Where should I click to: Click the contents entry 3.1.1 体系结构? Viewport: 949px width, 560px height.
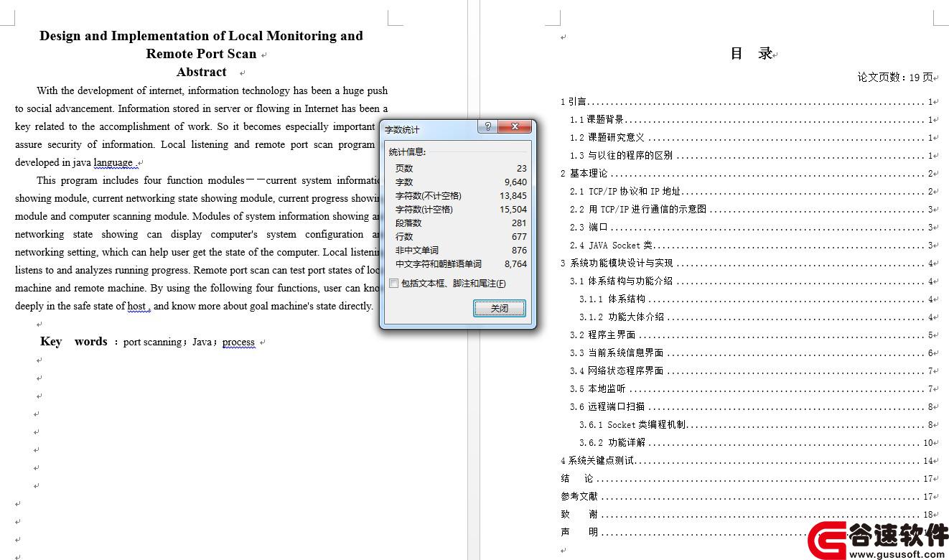[757, 299]
